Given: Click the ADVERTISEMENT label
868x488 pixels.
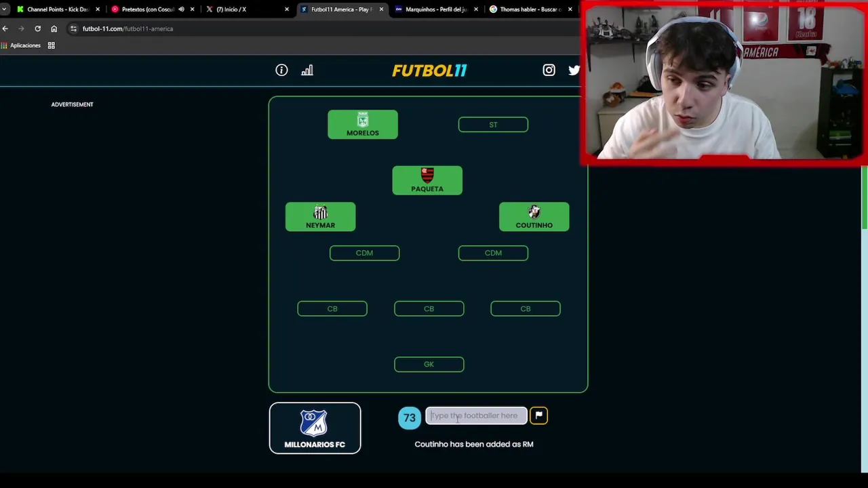Looking at the screenshot, I should click(x=72, y=104).
